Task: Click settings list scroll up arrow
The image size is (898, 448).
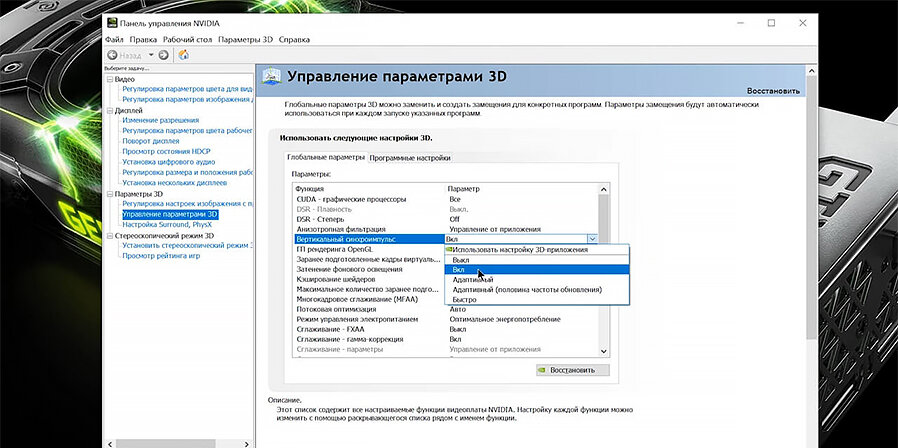Action: [604, 189]
